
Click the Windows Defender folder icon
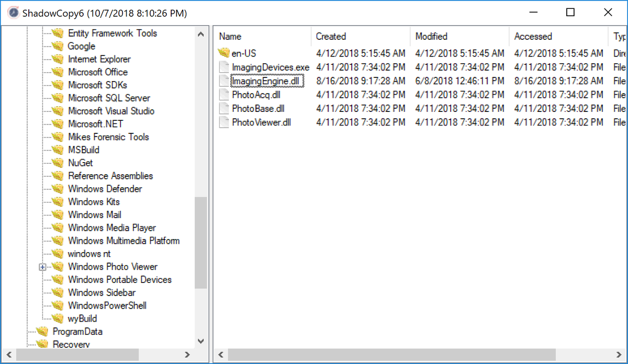(x=57, y=189)
